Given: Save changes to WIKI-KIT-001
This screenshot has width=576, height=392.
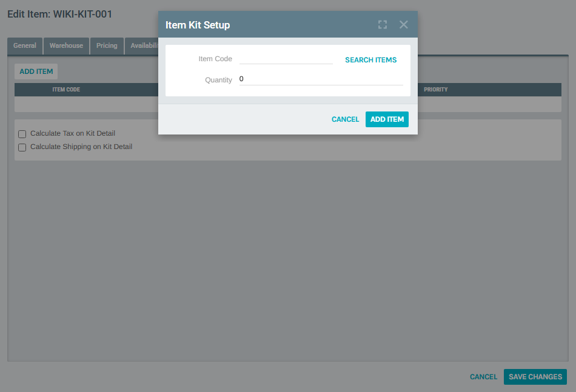Looking at the screenshot, I should (x=535, y=376).
